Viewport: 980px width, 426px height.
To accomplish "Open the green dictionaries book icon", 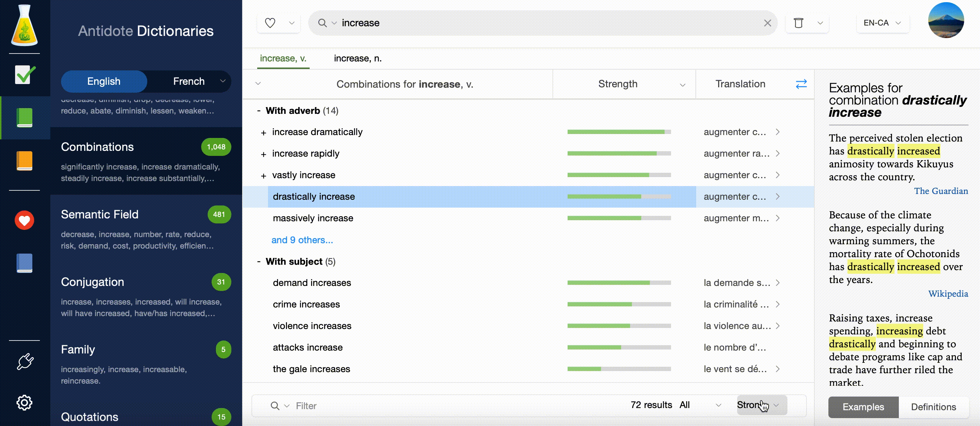I will coord(25,117).
